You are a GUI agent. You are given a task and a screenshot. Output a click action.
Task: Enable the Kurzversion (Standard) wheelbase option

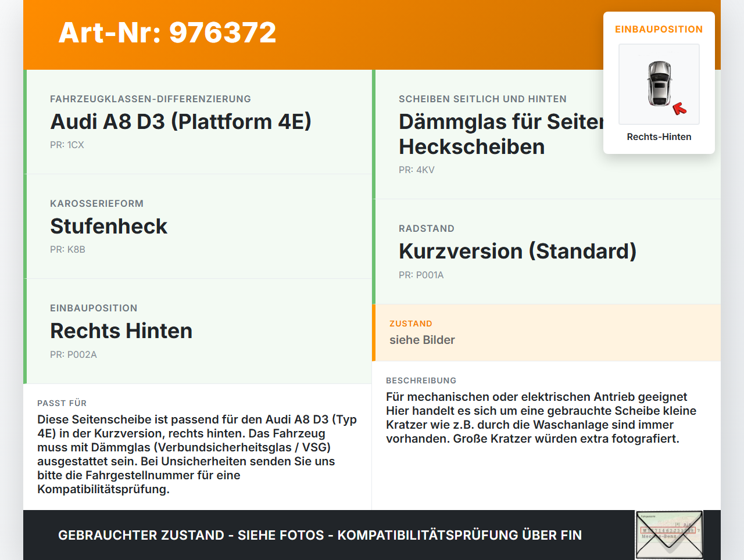[x=517, y=251]
